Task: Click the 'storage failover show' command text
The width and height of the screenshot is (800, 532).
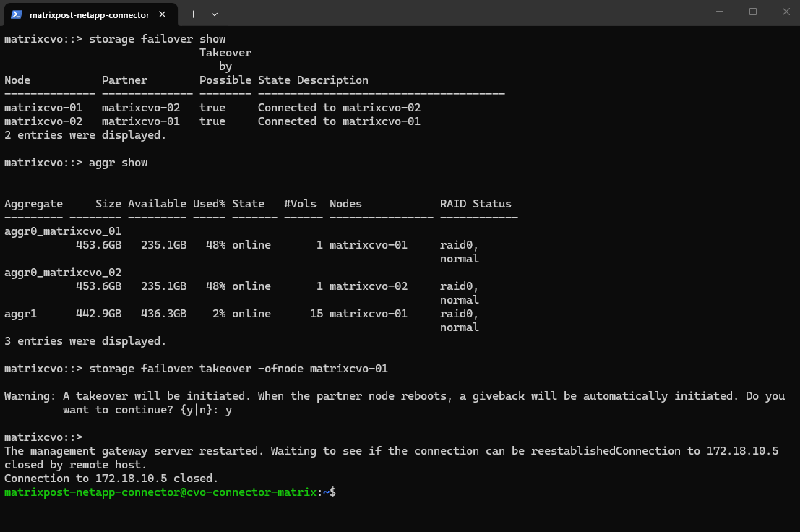Action: tap(157, 39)
